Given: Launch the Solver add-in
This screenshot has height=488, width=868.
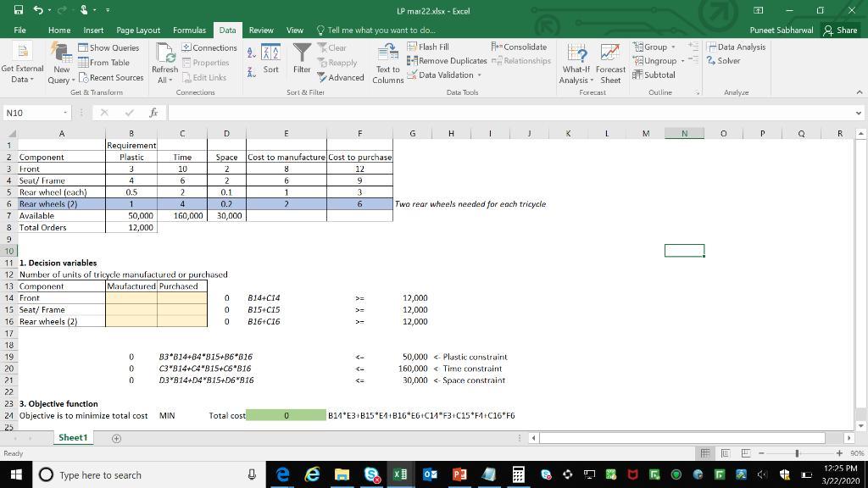Looking at the screenshot, I should tap(728, 61).
